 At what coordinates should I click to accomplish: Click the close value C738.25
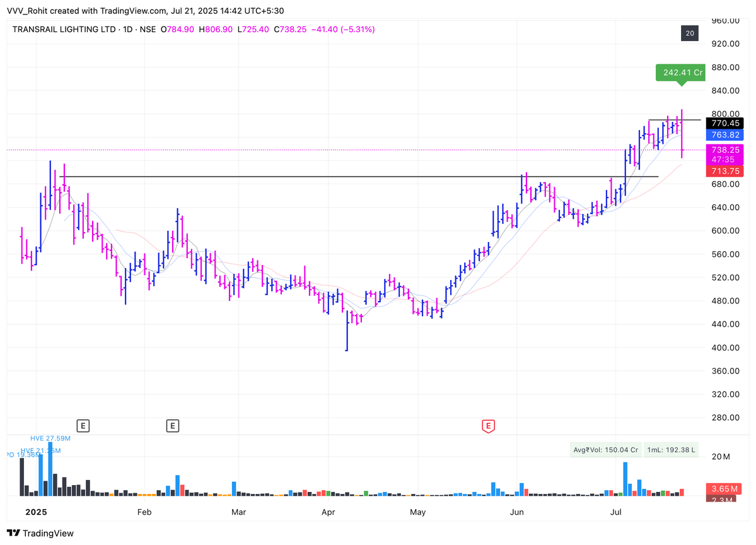pos(290,30)
